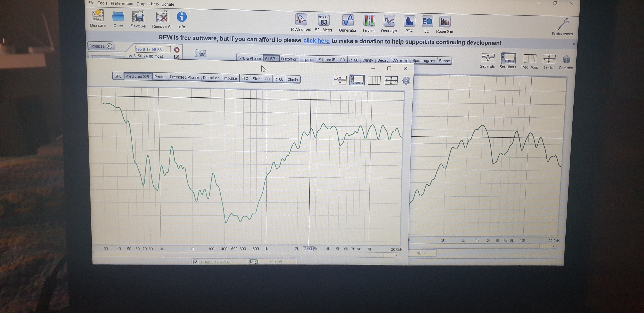Screen dimensions: 644x313
Task: Follow the 'click here' donation link
Action: pyautogui.click(x=316, y=41)
